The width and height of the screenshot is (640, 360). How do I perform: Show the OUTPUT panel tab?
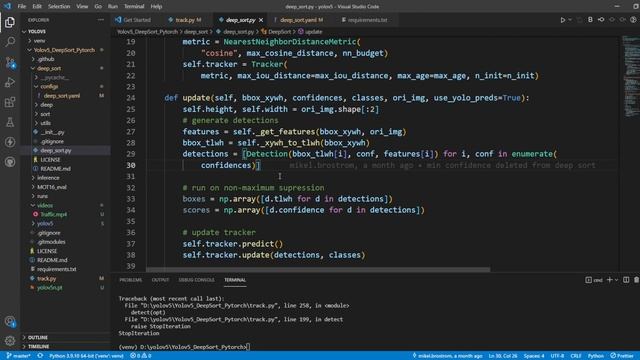coord(160,280)
